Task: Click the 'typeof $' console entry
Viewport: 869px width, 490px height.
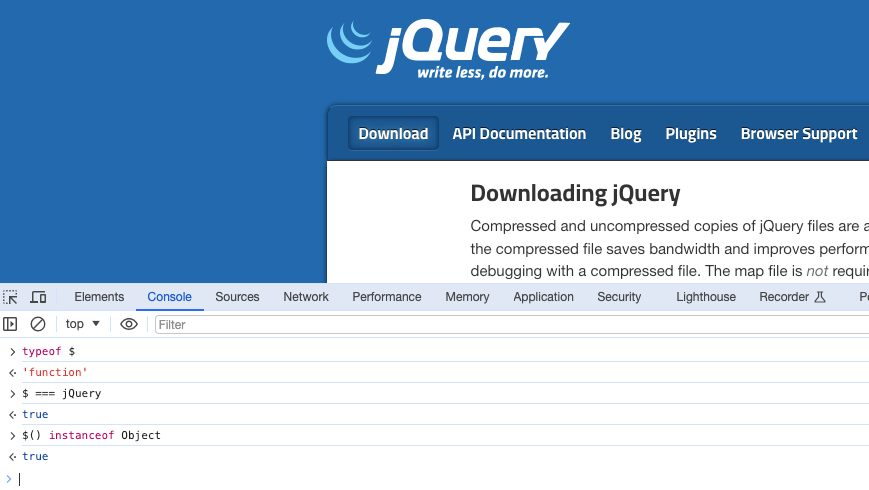Action: (49, 351)
